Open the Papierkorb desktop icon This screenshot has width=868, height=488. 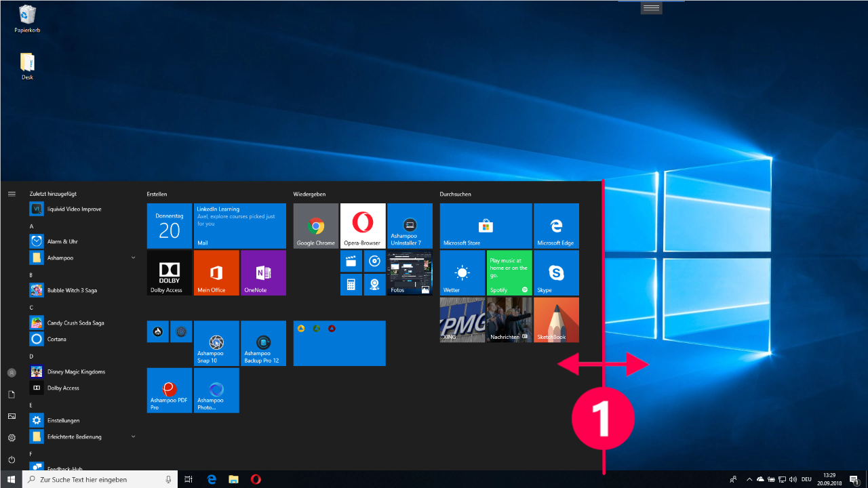(x=27, y=19)
